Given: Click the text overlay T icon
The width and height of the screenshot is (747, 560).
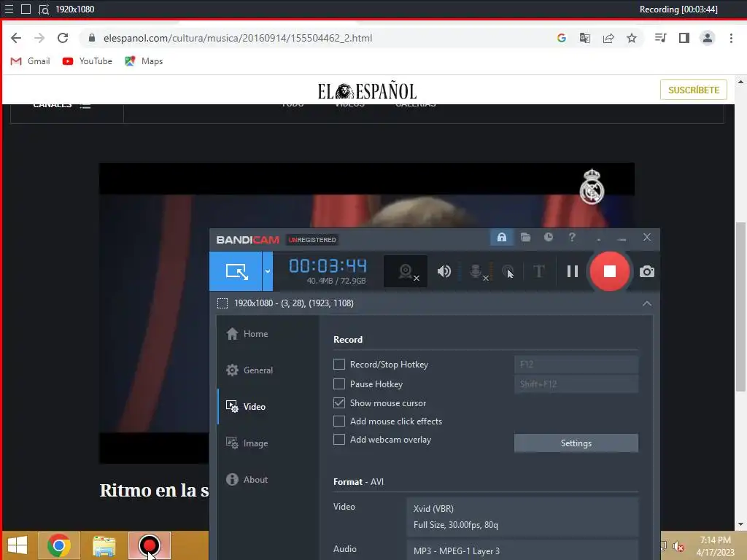Looking at the screenshot, I should click(539, 271).
